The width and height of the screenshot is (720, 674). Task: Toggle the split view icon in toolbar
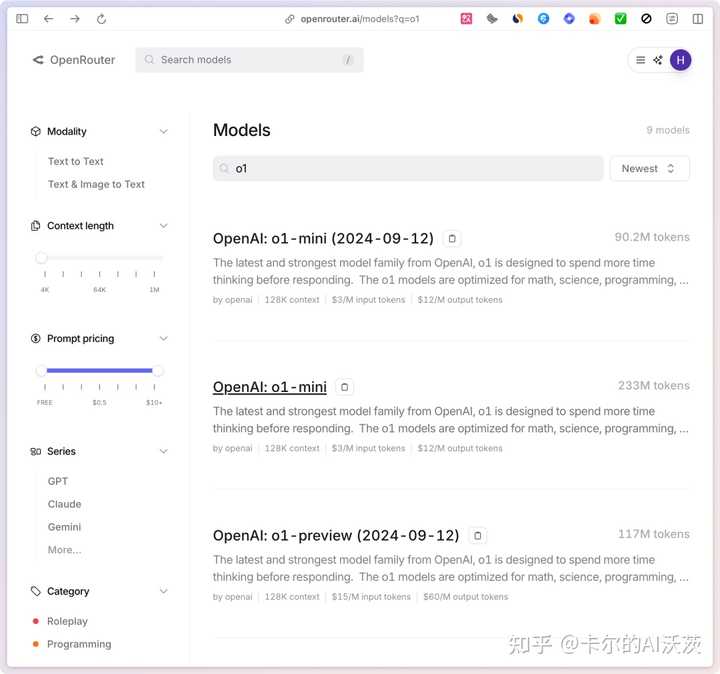698,19
